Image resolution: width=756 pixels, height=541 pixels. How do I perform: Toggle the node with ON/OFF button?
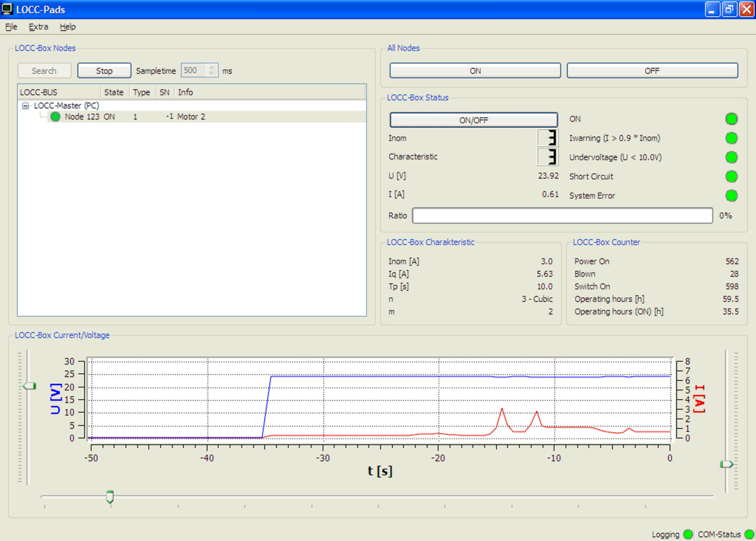[x=473, y=120]
